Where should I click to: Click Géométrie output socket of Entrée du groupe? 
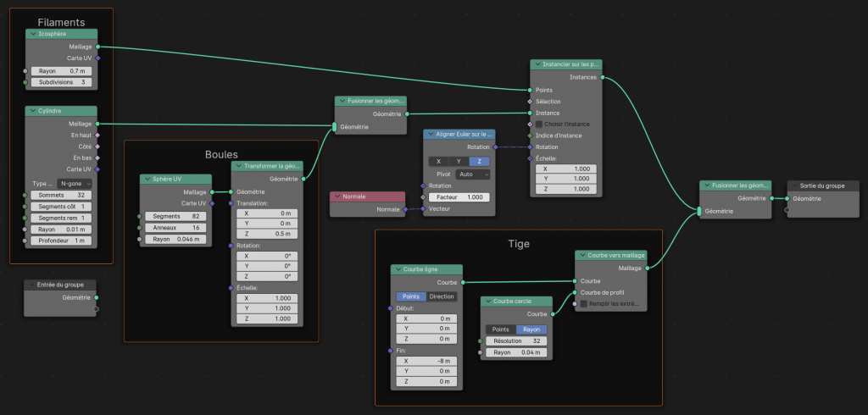point(97,297)
